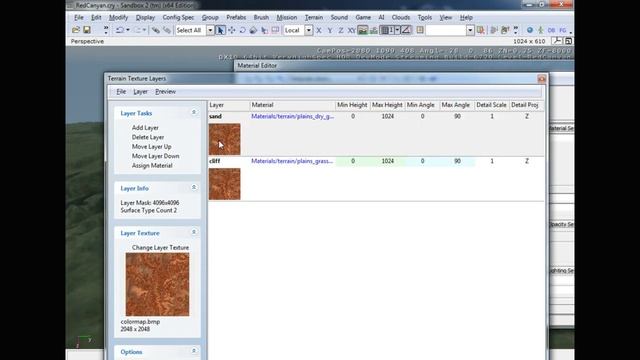This screenshot has width=640, height=360.
Task: Bring the Material Editor window to front
Action: coord(257,66)
